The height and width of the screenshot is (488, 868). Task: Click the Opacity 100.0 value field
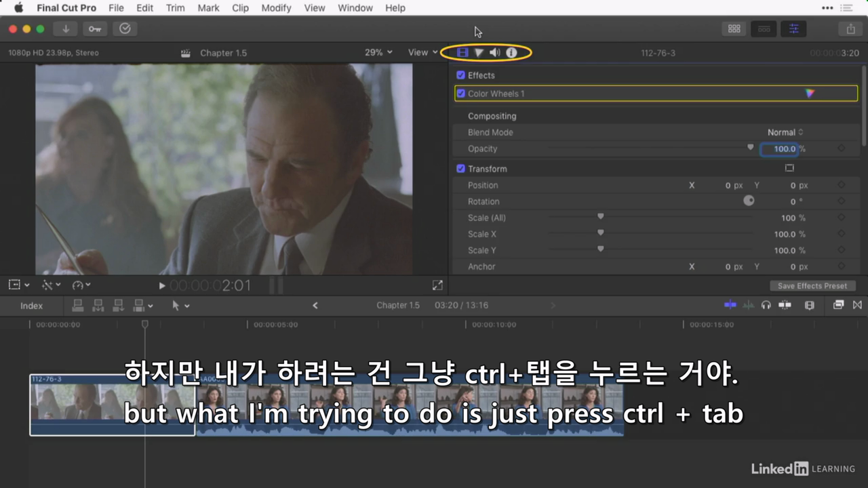[x=778, y=149]
